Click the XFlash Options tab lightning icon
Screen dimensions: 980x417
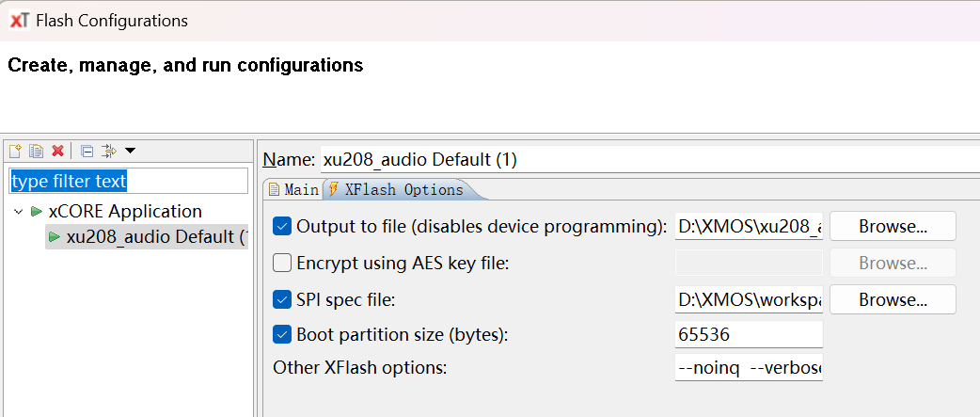point(333,189)
